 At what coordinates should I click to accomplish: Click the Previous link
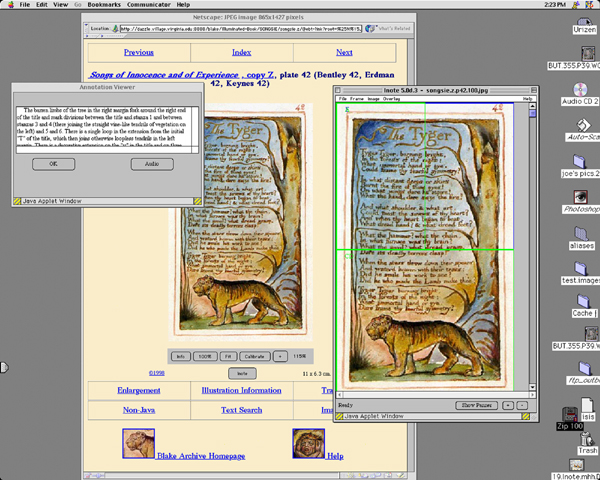[139, 52]
